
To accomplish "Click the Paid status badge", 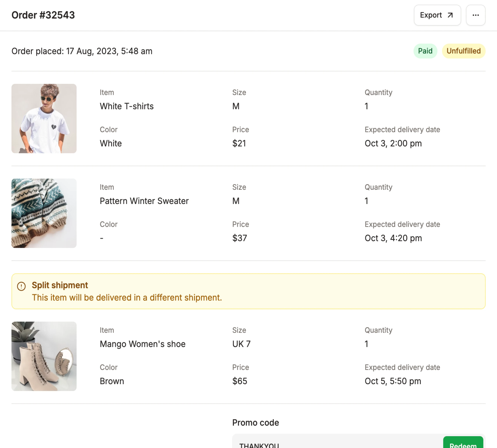I will (x=425, y=51).
